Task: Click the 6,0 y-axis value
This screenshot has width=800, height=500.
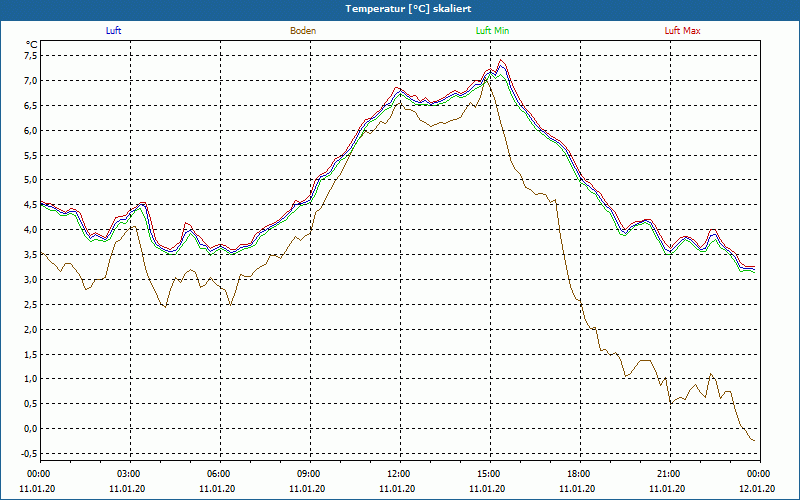Action: 30,131
